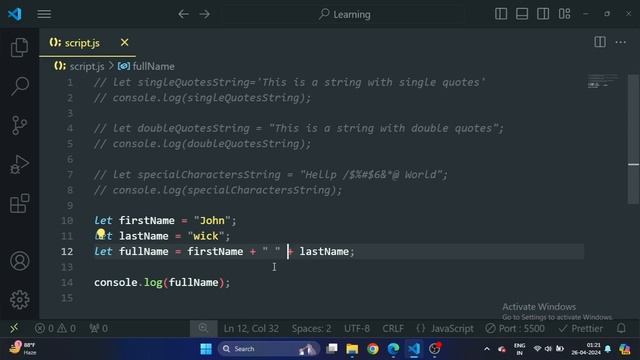The image size is (640, 360).
Task: Click the VS Code taskbar icon
Action: (413, 349)
